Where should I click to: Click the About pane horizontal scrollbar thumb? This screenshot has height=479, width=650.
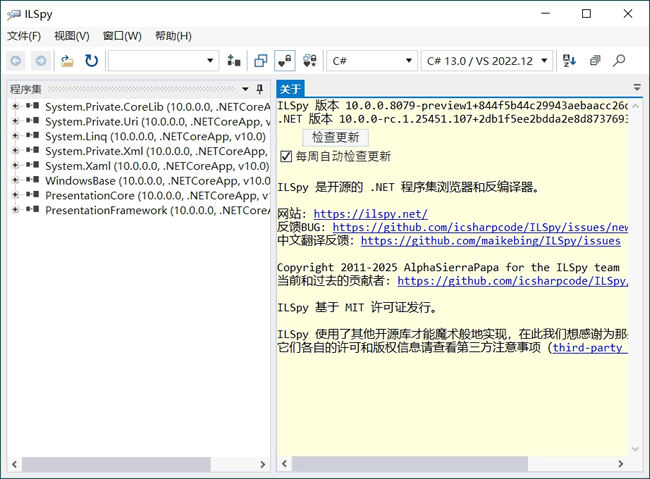[x=410, y=464]
